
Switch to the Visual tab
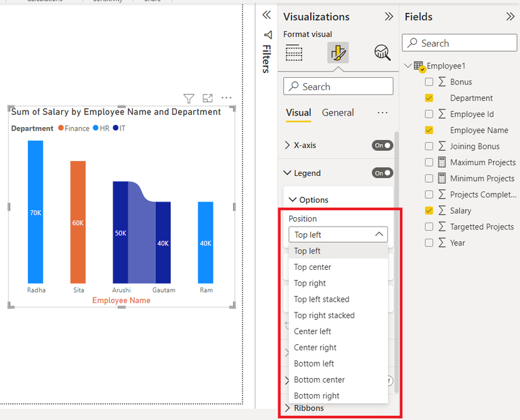pos(299,113)
